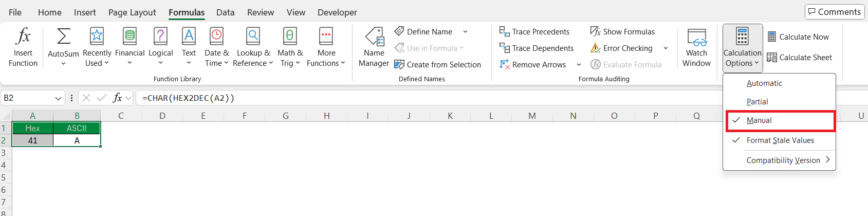This screenshot has height=216, width=868.
Task: Expand the Remove Arrows dropdown arrow
Action: (x=579, y=64)
